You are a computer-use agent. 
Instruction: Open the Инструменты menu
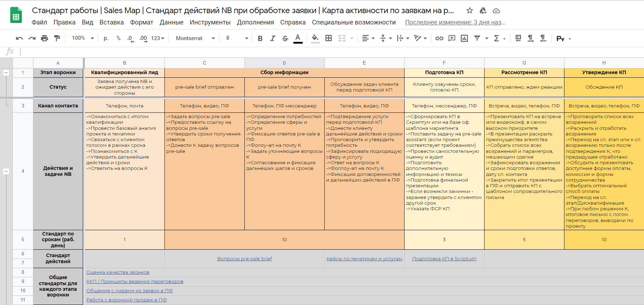point(210,22)
